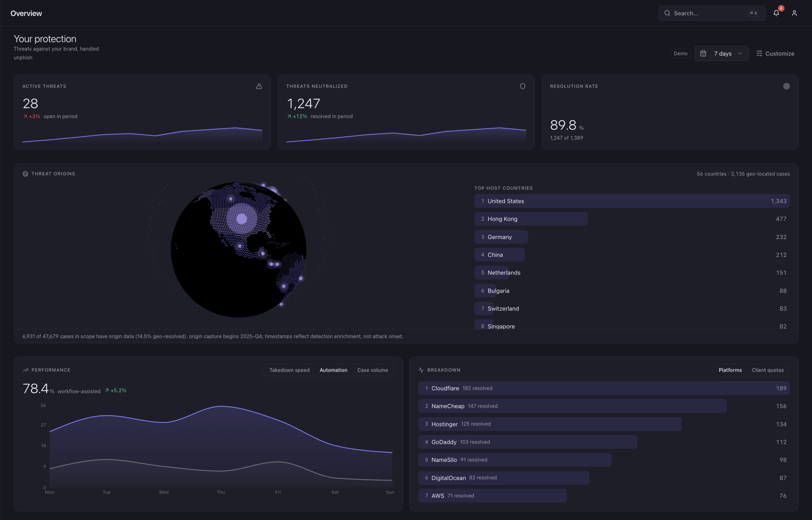Click the Overview page title

(26, 13)
